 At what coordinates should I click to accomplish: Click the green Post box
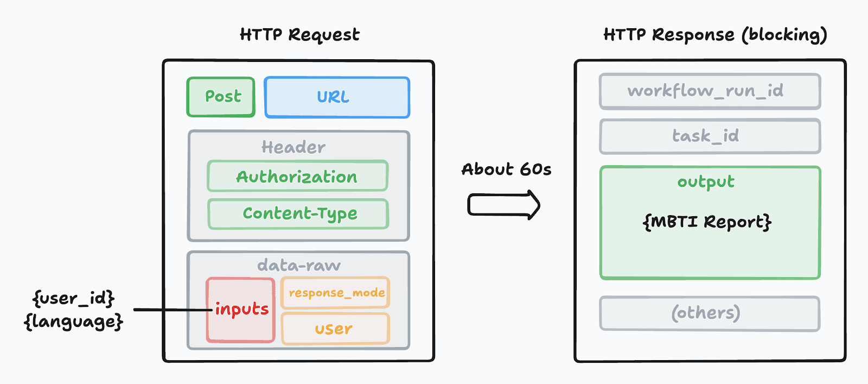pyautogui.click(x=221, y=97)
